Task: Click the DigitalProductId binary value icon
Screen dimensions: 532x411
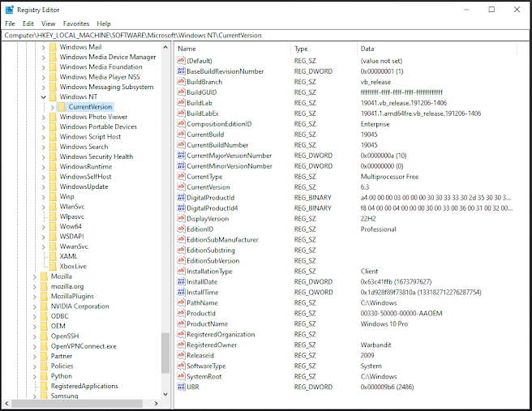Action: pos(180,198)
